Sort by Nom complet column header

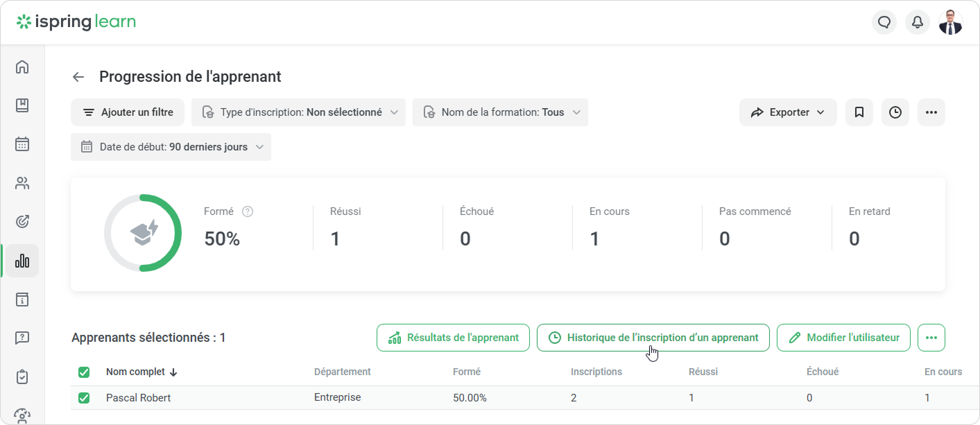(141, 372)
